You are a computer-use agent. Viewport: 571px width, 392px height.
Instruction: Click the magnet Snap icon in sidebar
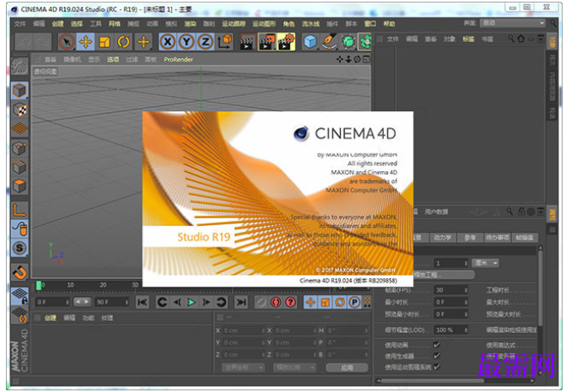click(19, 271)
